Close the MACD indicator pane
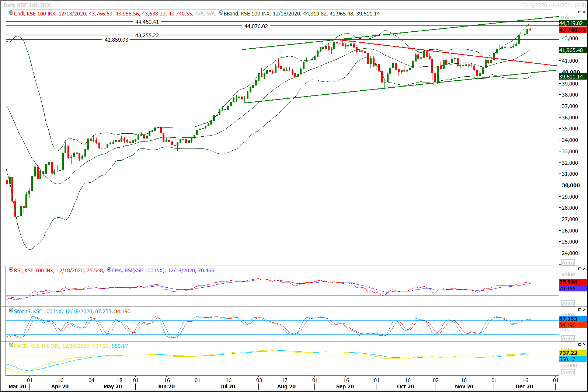The width and height of the screenshot is (588, 392). click(x=584, y=344)
